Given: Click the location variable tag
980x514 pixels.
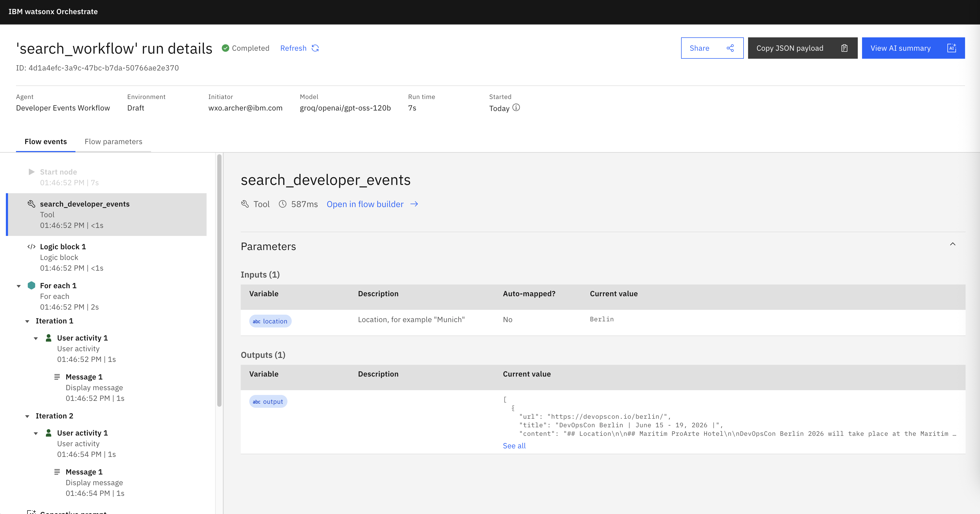Looking at the screenshot, I should point(270,321).
